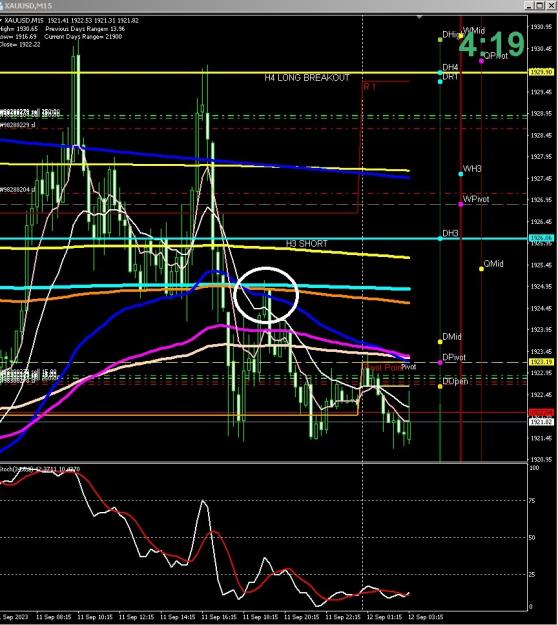Screen dimensions: 558x625
Task: Click the yellow 1929.90 price tag
Action: pyautogui.click(x=541, y=72)
